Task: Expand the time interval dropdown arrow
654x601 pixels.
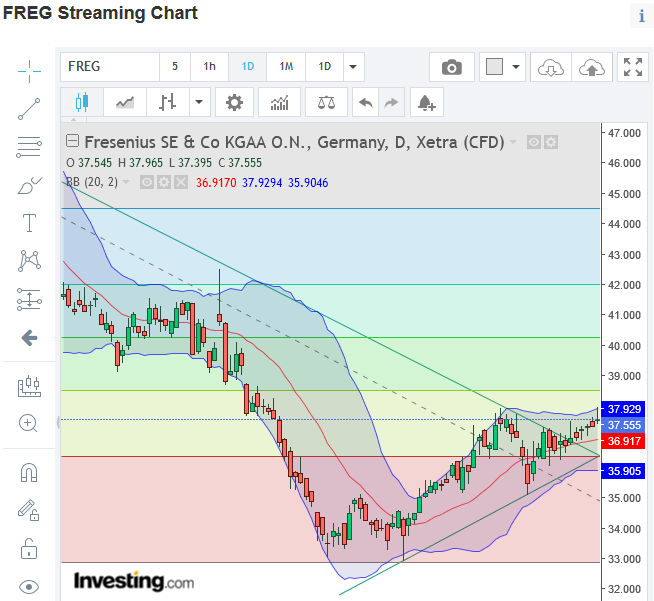Action: pos(353,67)
